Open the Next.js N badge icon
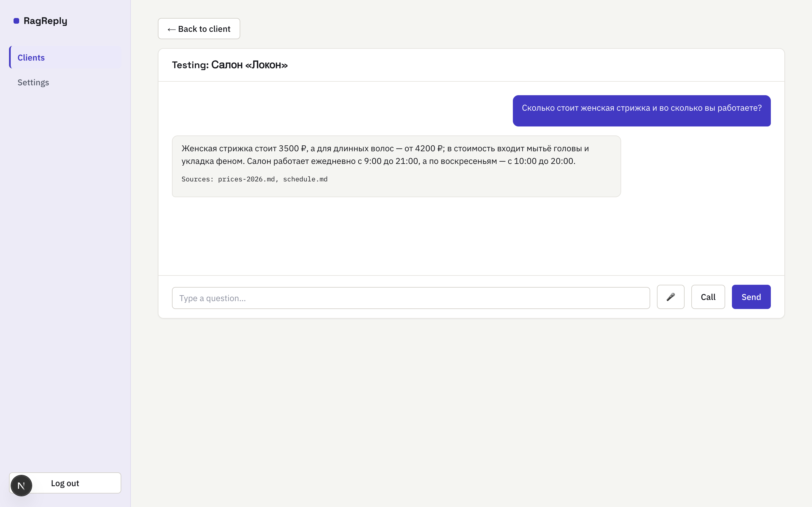 tap(21, 485)
